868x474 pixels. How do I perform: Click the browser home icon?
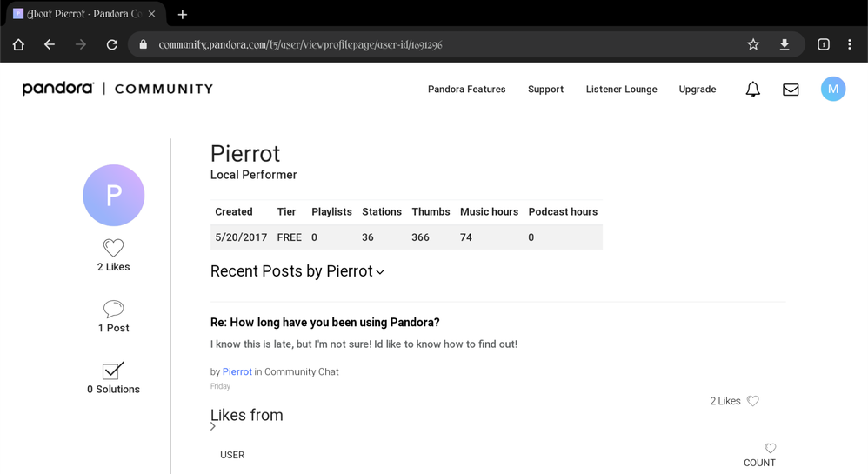tap(18, 44)
